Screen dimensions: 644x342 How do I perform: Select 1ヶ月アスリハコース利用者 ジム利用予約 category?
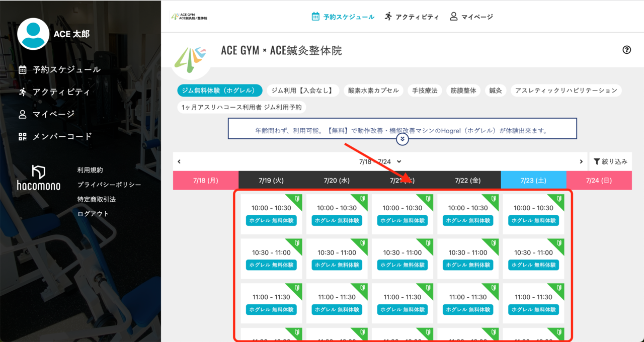[x=242, y=107]
